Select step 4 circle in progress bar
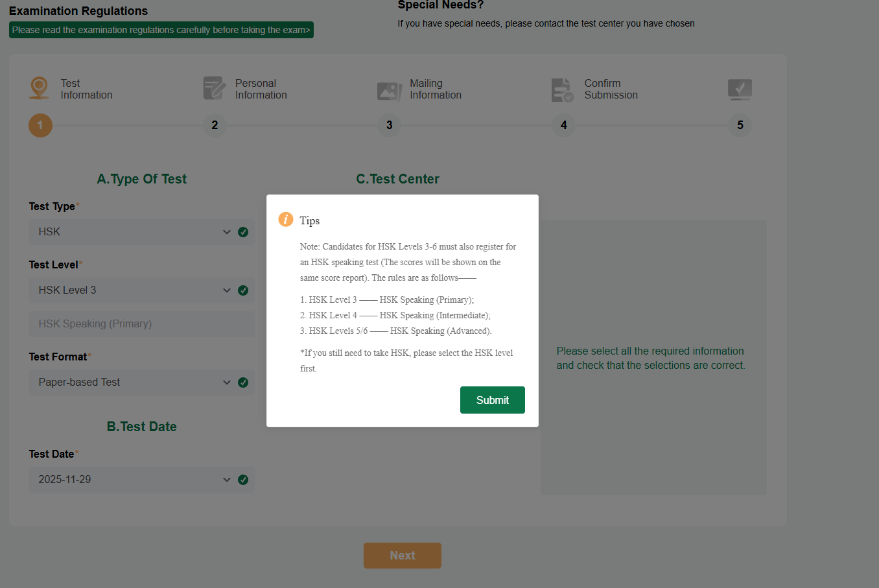 click(x=564, y=125)
